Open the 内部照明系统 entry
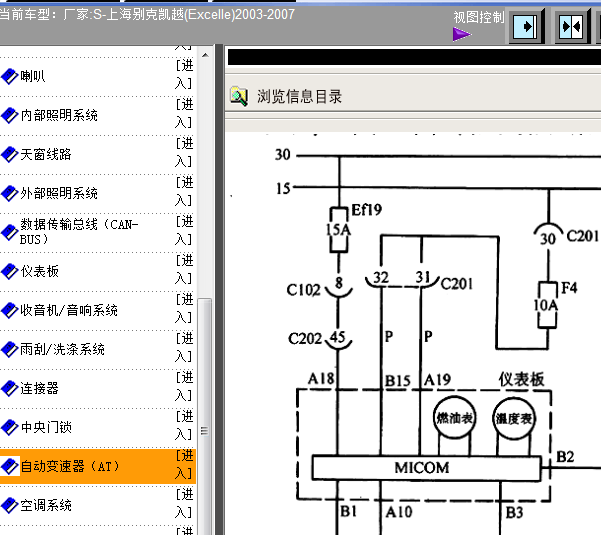601x535 pixels. pyautogui.click(x=59, y=115)
